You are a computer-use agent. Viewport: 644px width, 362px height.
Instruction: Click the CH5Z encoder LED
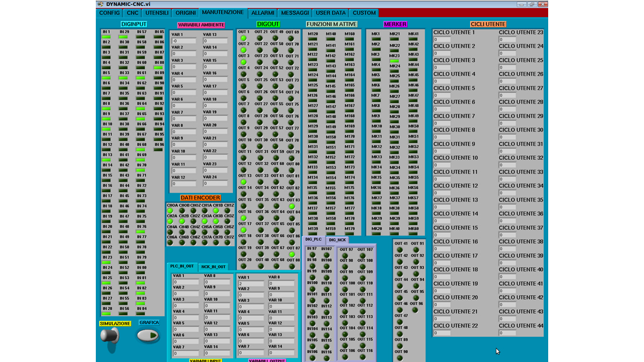pyautogui.click(x=227, y=232)
